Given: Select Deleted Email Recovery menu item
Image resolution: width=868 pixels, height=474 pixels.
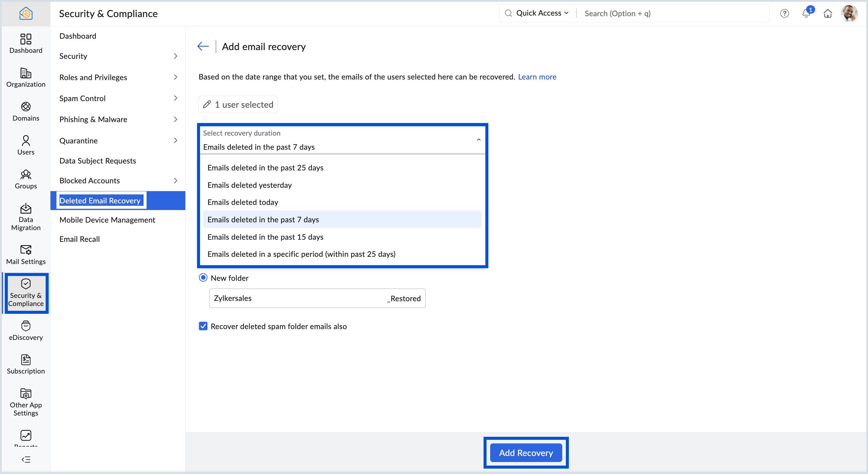Looking at the screenshot, I should (x=100, y=200).
